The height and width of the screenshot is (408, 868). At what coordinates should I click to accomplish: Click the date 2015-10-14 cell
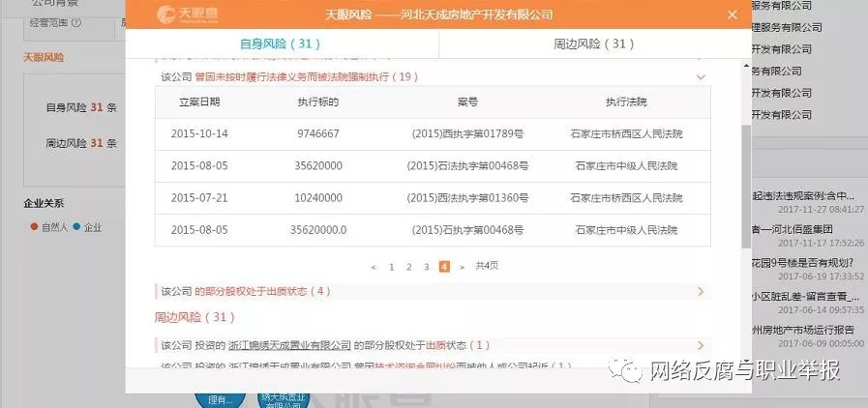coord(199,133)
